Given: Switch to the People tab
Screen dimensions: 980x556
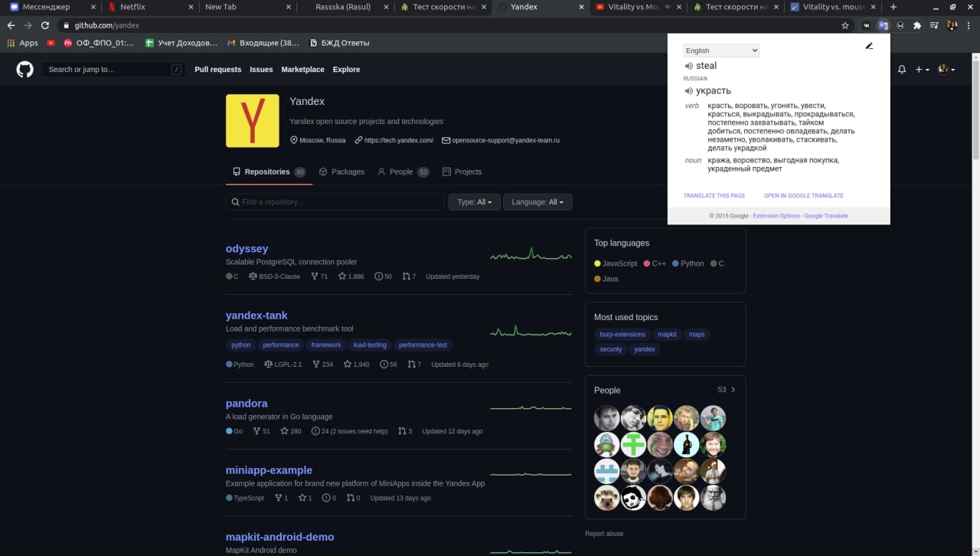Looking at the screenshot, I should click(403, 172).
